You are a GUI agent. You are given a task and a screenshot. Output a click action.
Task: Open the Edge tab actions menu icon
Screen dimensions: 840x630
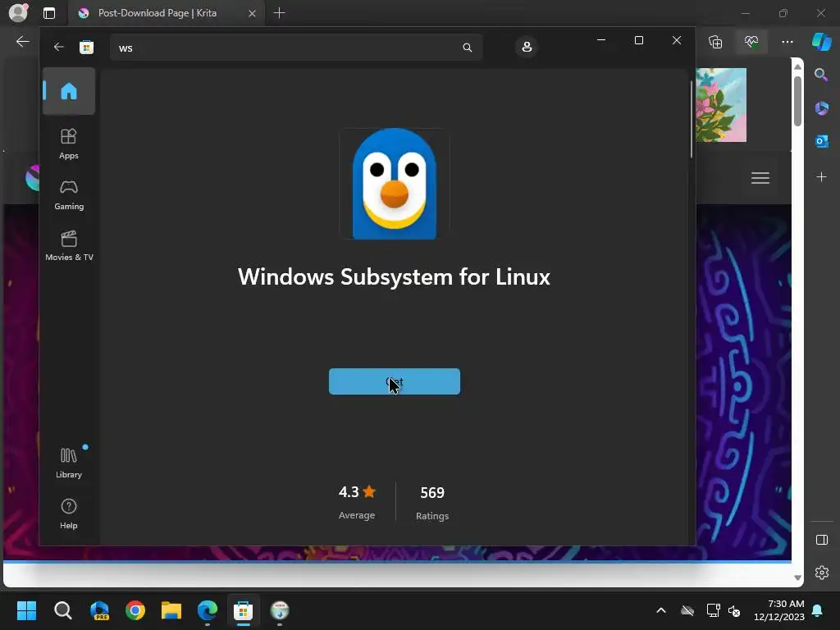pos(49,13)
